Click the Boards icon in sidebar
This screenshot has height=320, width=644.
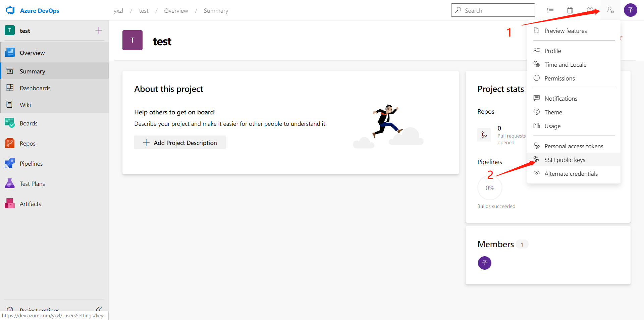pos(10,123)
